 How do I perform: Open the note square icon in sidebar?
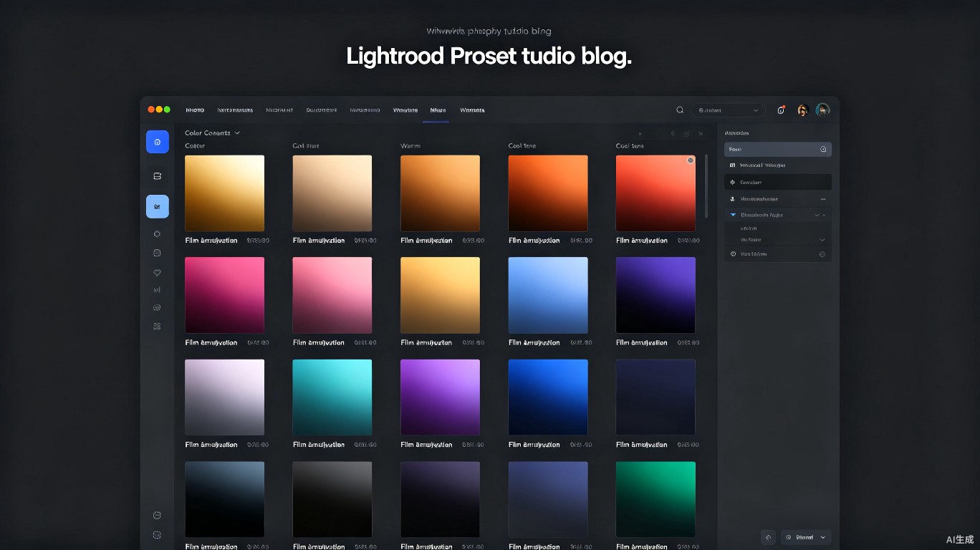(x=158, y=253)
